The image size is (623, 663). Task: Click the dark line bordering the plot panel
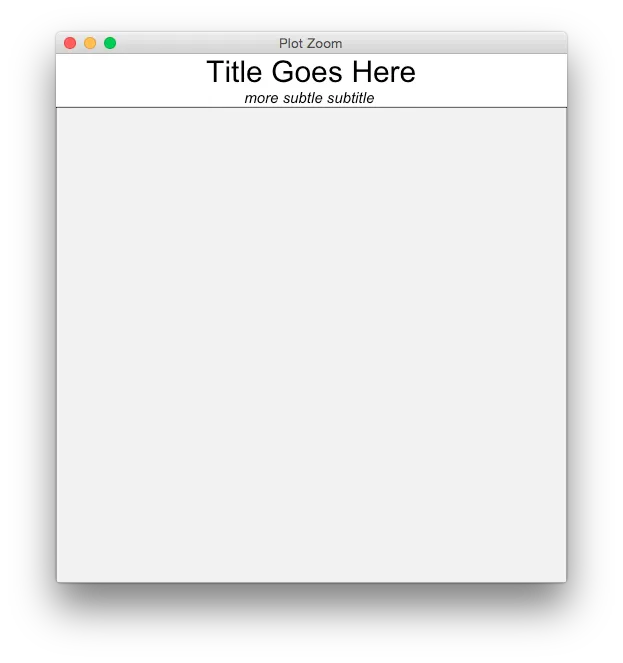(311, 107)
